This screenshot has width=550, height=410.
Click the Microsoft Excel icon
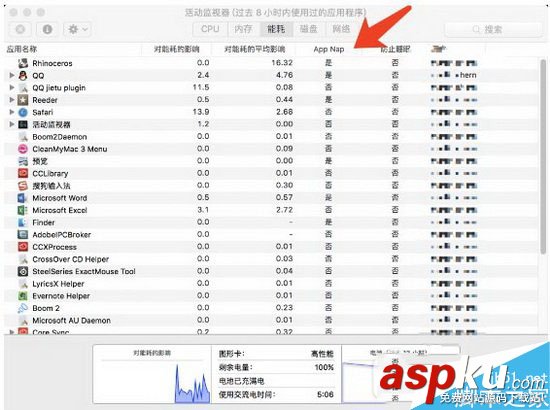23,210
